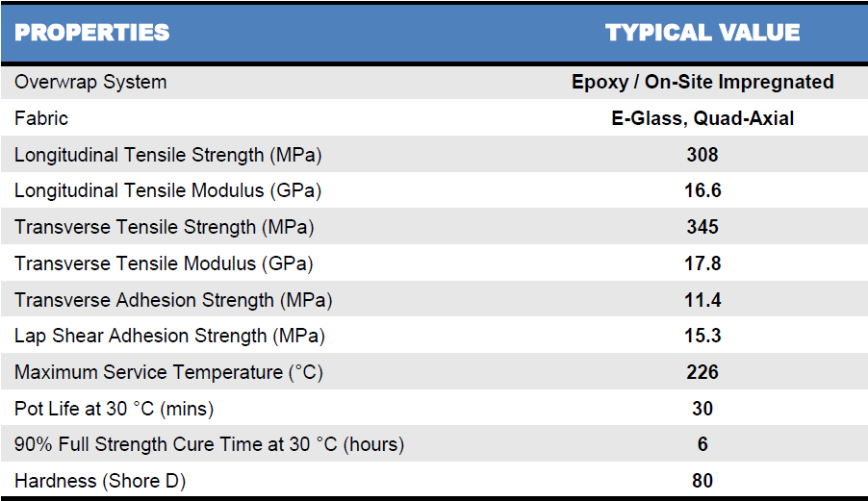868x501 pixels.
Task: Select the value 16.6
Action: point(702,190)
